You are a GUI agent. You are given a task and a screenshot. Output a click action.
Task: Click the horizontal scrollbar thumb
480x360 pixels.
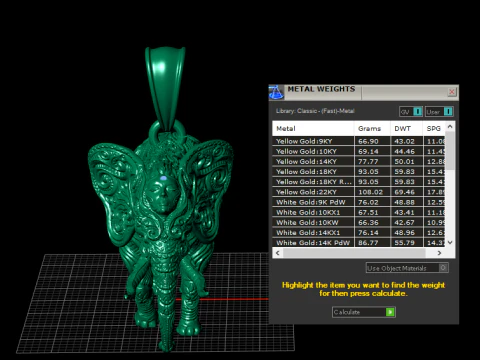354,253
